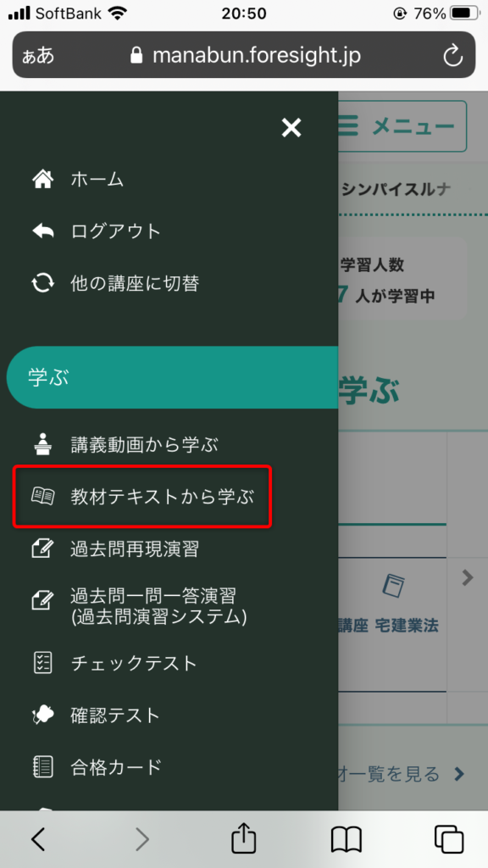The width and height of the screenshot is (488, 868).
Task: Tap the home icon beside ホーム
Action: click(43, 180)
